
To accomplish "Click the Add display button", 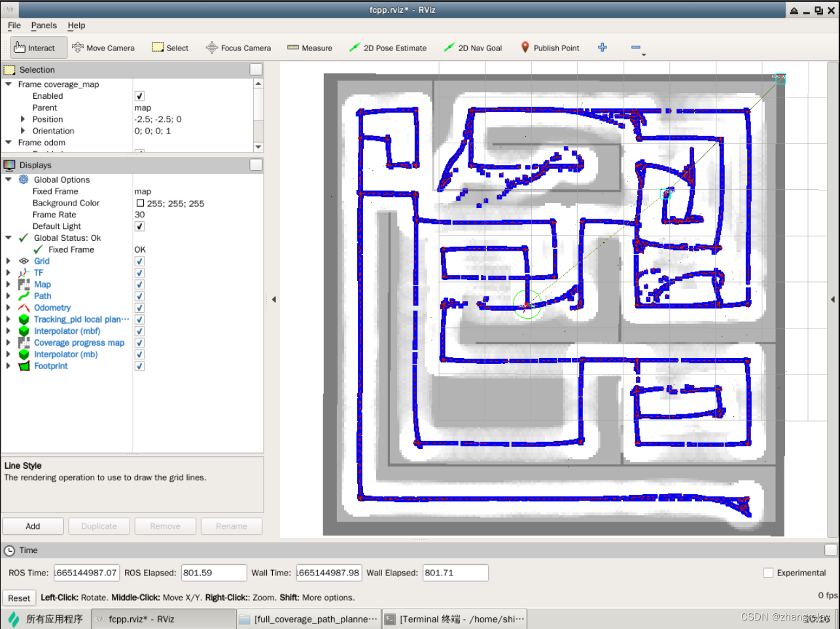I will pos(33,526).
